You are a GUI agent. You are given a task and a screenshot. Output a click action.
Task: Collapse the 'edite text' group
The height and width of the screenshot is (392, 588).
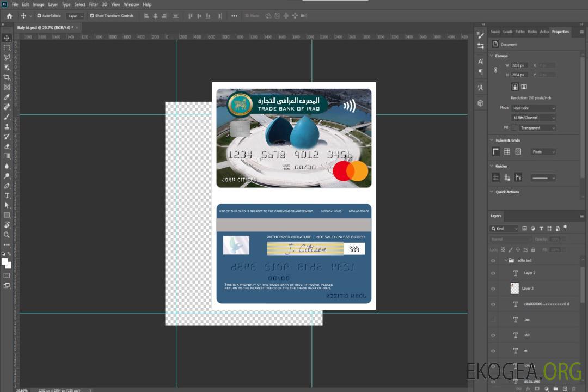pos(506,260)
